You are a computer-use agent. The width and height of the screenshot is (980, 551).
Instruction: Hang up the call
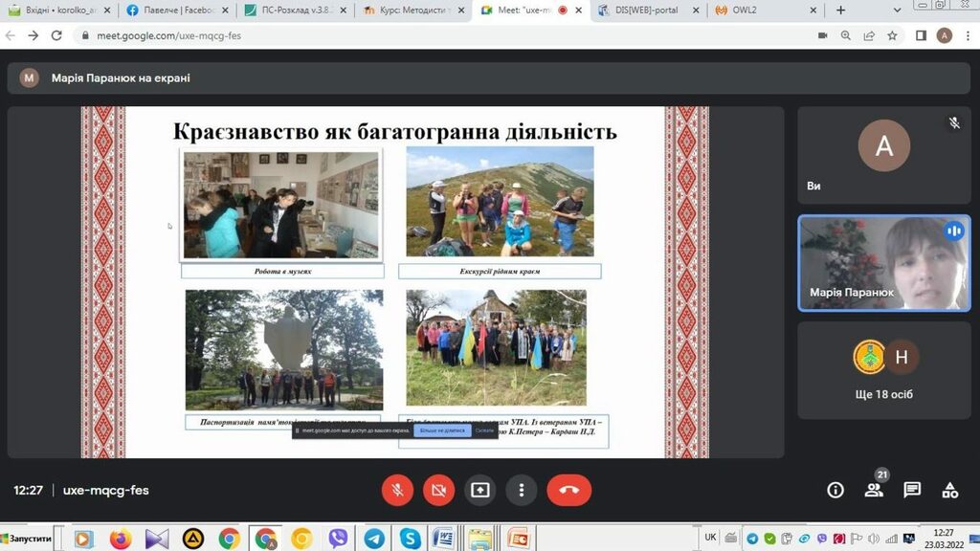pos(568,490)
